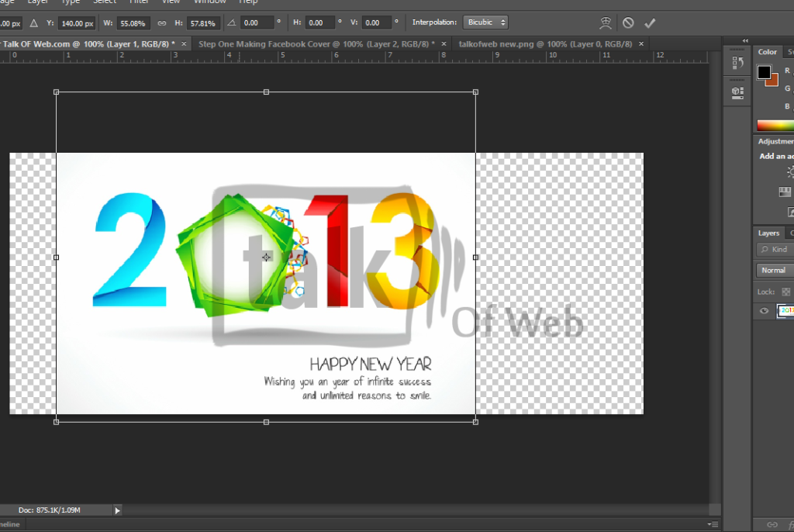This screenshot has height=532, width=794.
Task: Hide the layer using the eye icon
Action: coord(764,310)
